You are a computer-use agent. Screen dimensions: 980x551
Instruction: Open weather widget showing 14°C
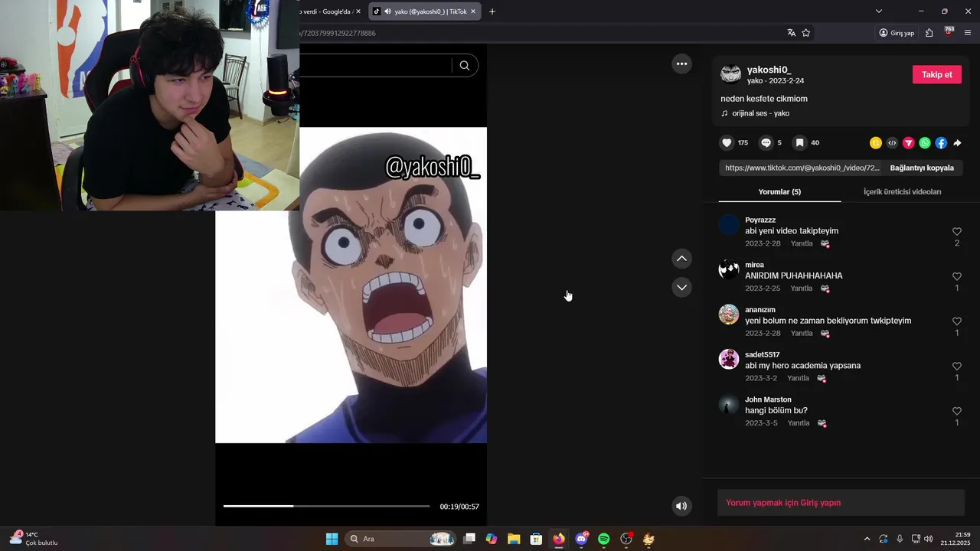click(x=33, y=539)
